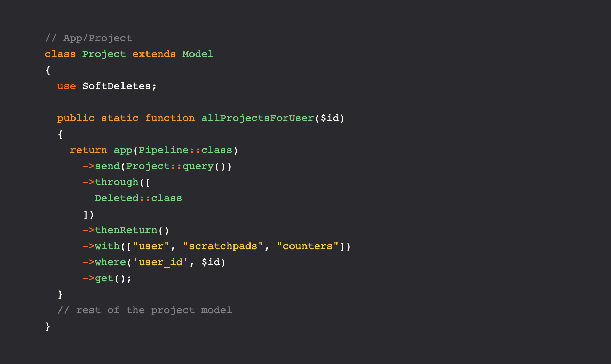
Task: Click the "app" helper function name
Action: pos(123,150)
